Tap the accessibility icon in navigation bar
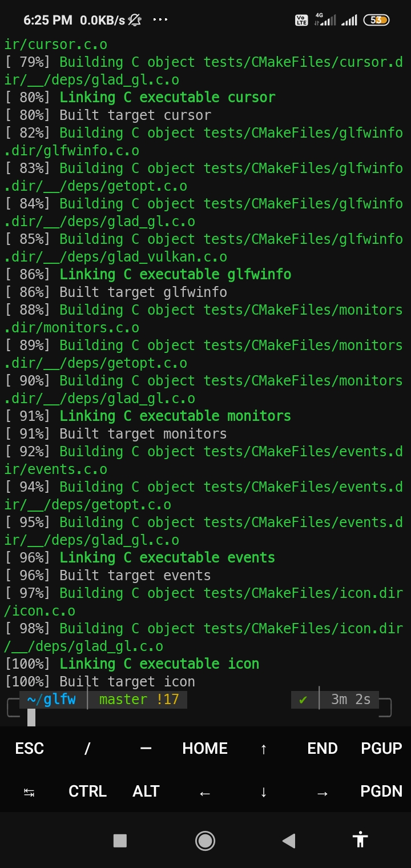Image resolution: width=411 pixels, height=868 pixels. tap(360, 840)
